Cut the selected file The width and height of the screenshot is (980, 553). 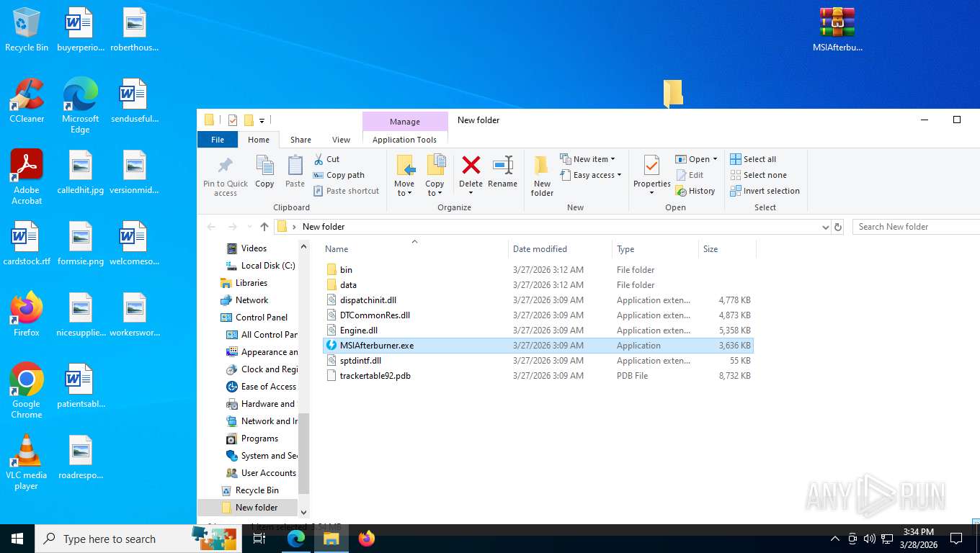click(x=326, y=159)
